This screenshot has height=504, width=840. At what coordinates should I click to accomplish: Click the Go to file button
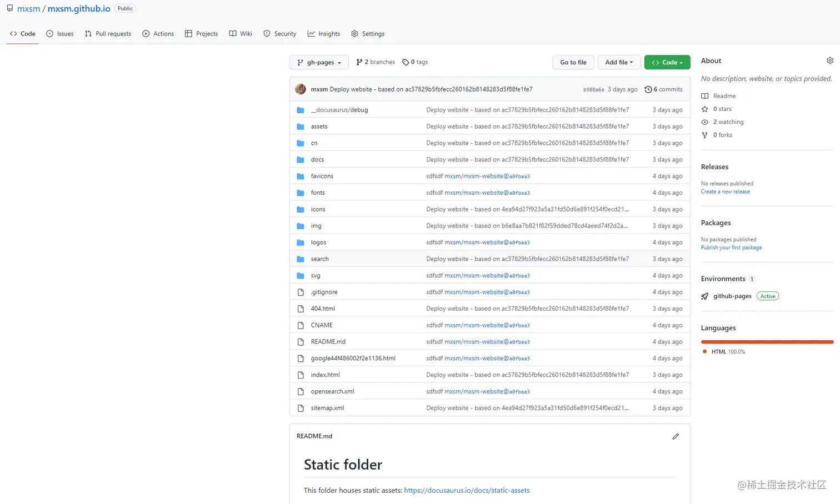pos(573,62)
